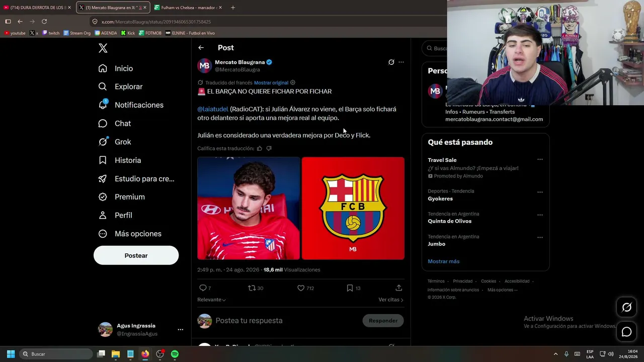Viewport: 644px width, 362px height.
Task: Open the FCB crest image
Action: (x=353, y=208)
